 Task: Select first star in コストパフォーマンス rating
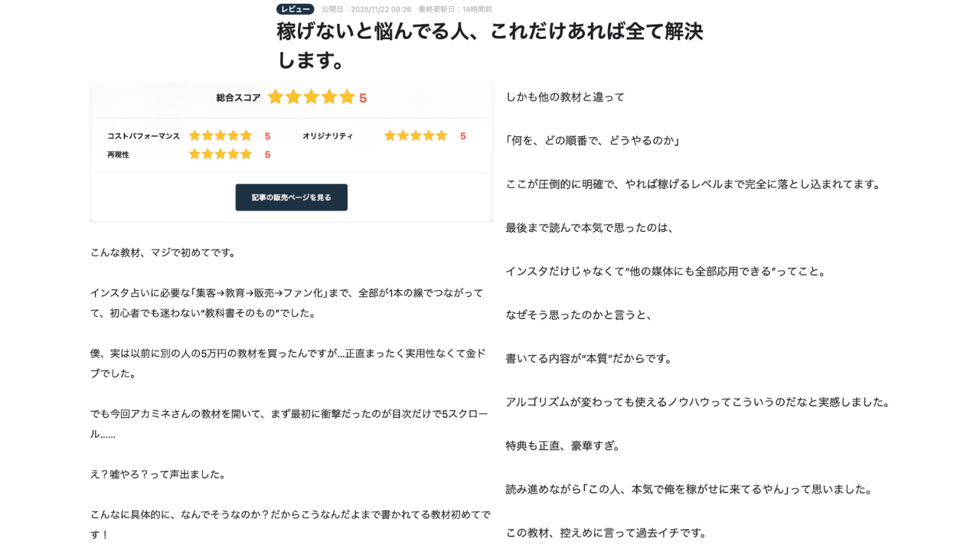click(x=194, y=135)
